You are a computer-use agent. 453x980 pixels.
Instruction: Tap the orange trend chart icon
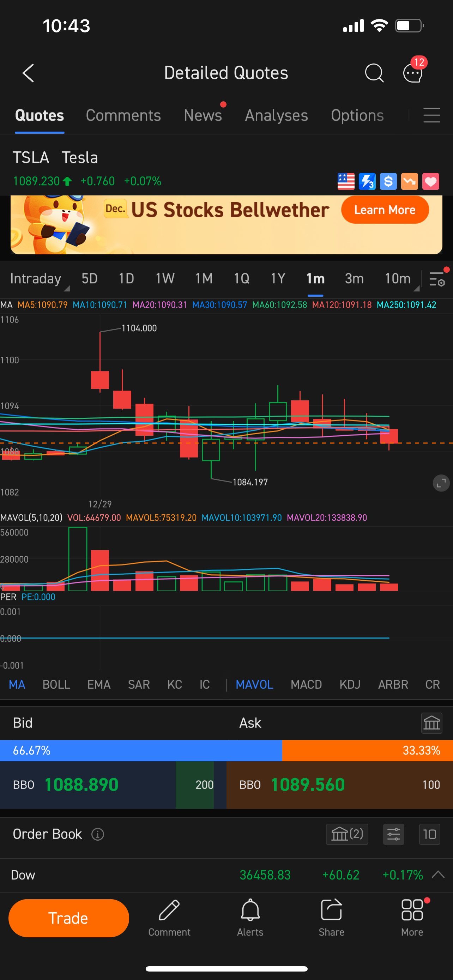(409, 181)
